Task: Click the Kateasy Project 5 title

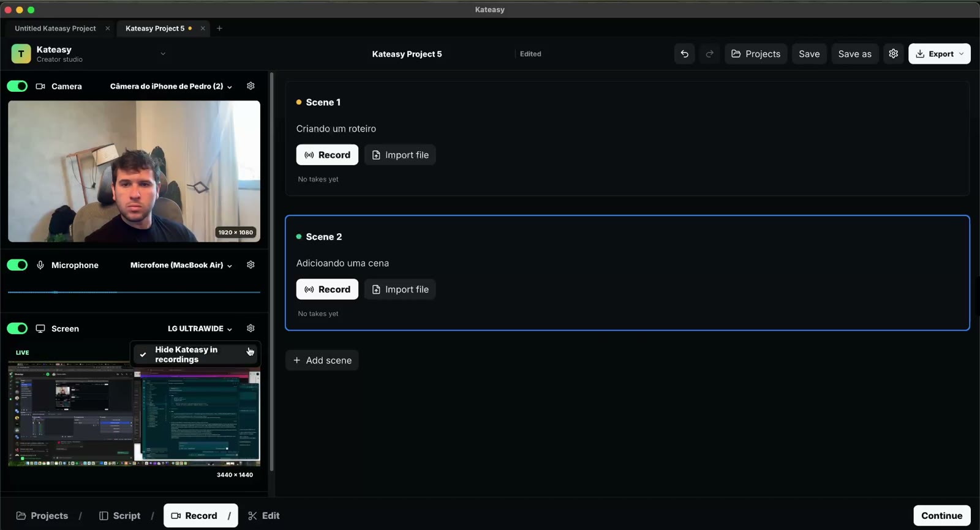Action: pos(407,54)
